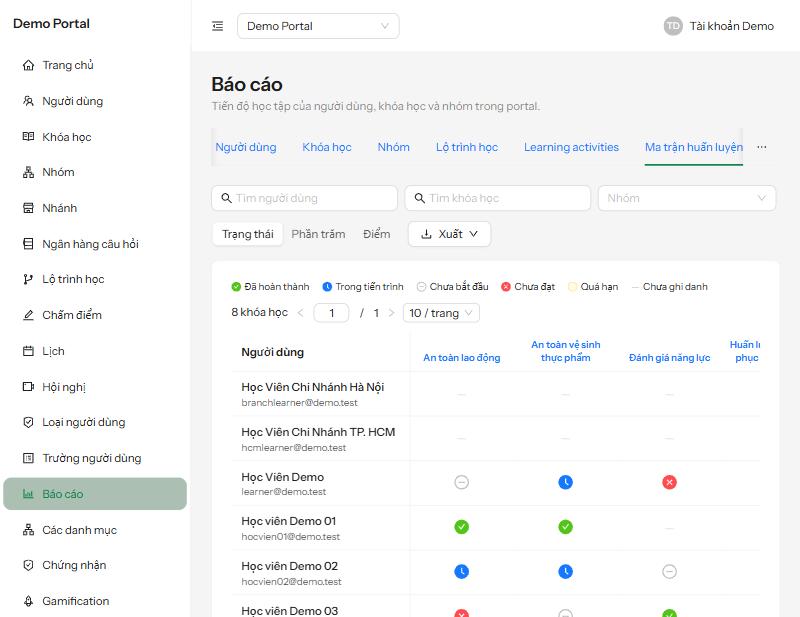Click the Tìm người dùng search field

point(304,198)
